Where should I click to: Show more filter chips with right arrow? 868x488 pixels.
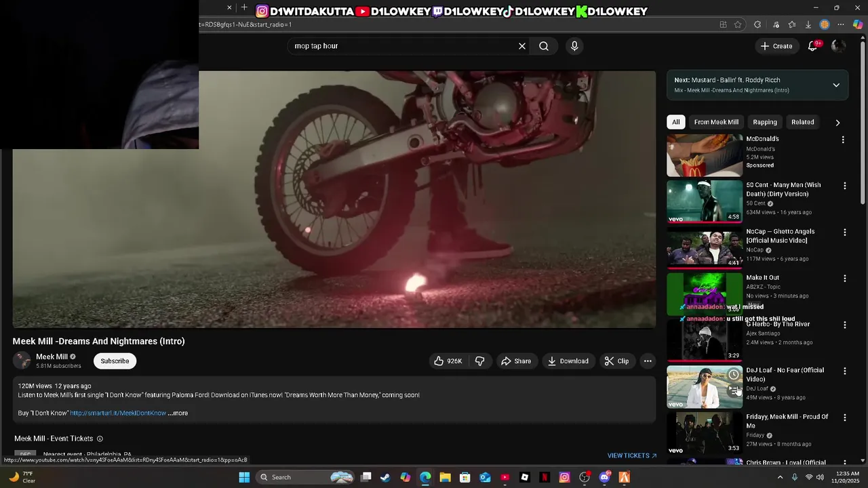point(837,123)
